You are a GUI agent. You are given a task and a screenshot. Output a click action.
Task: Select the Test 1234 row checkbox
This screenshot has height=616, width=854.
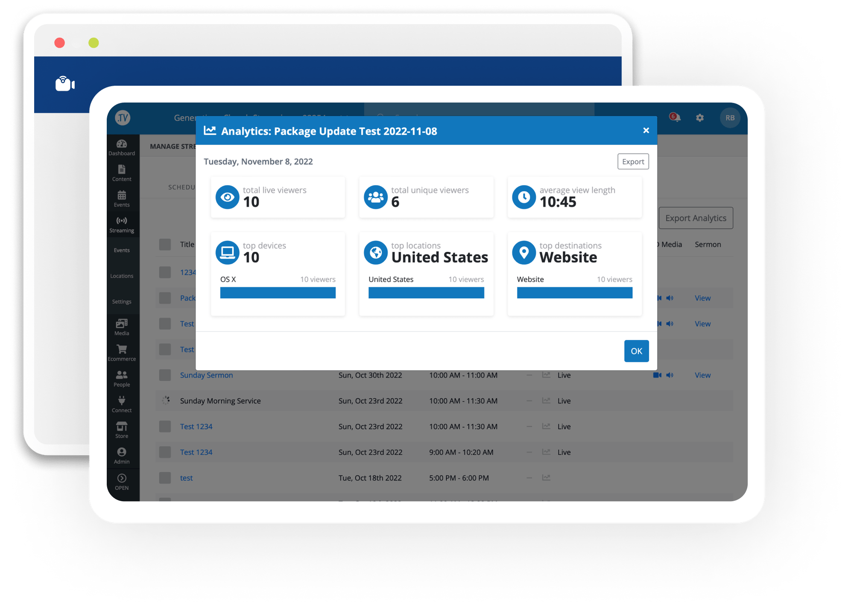pyautogui.click(x=165, y=426)
